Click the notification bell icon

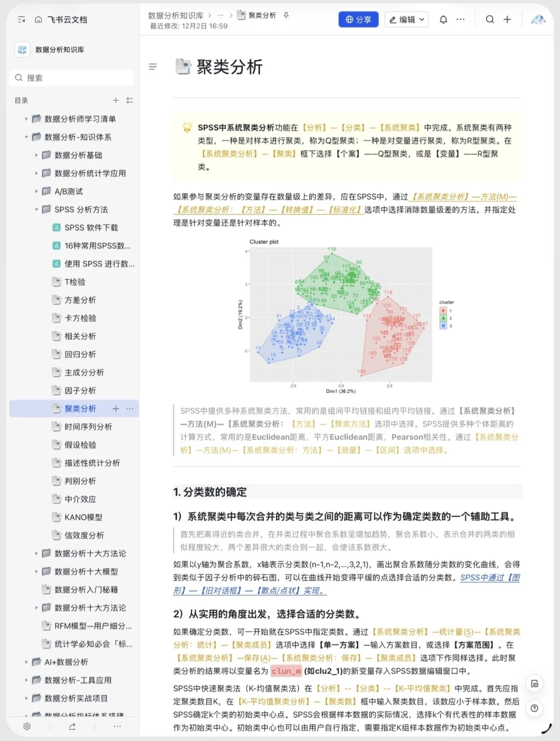tap(443, 19)
